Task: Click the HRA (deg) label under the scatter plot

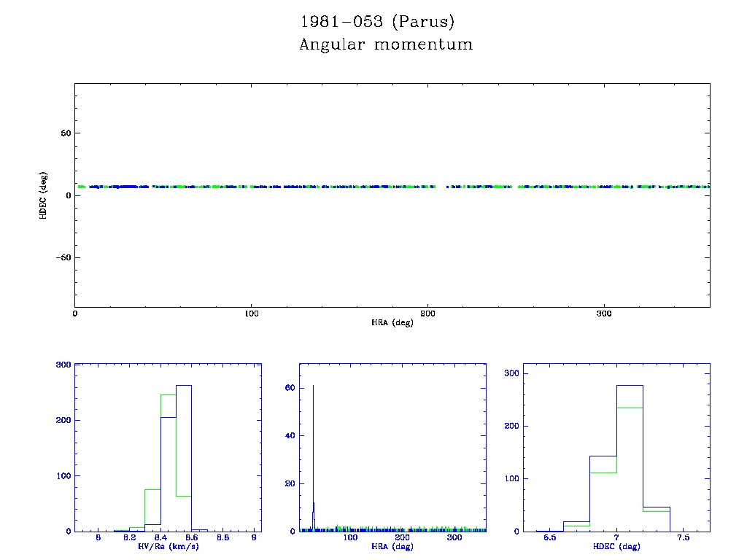Action: [392, 322]
